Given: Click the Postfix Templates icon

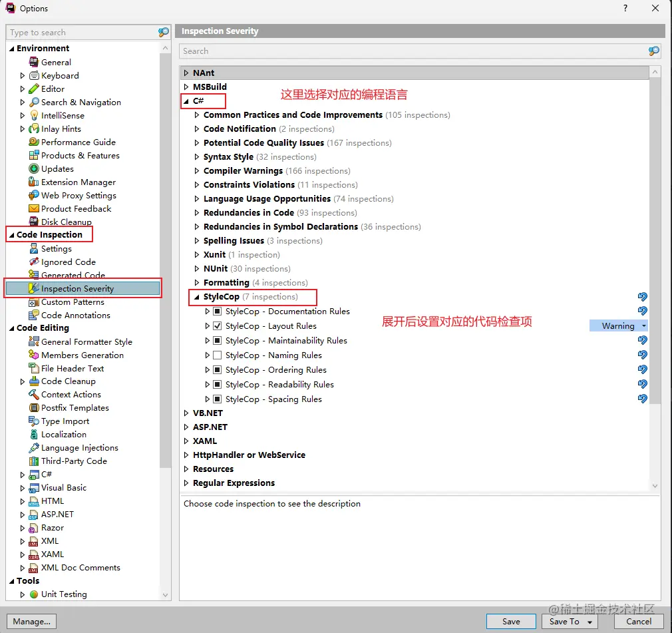Looking at the screenshot, I should 34,408.
